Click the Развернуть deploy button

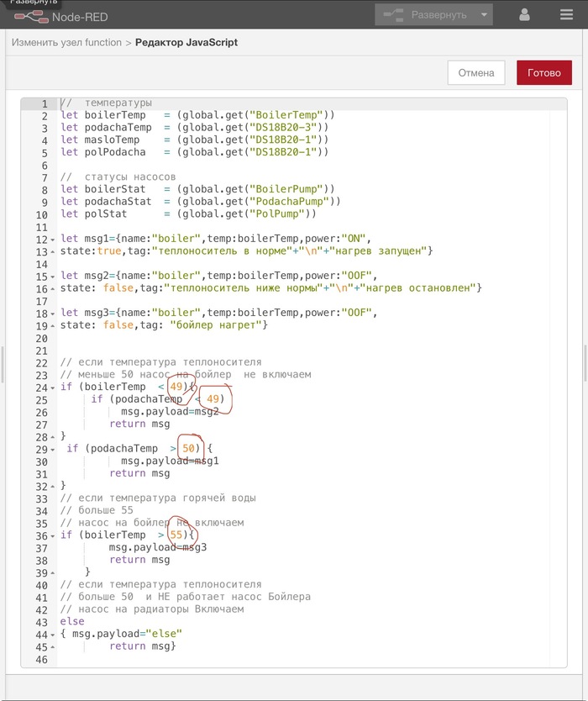click(425, 15)
